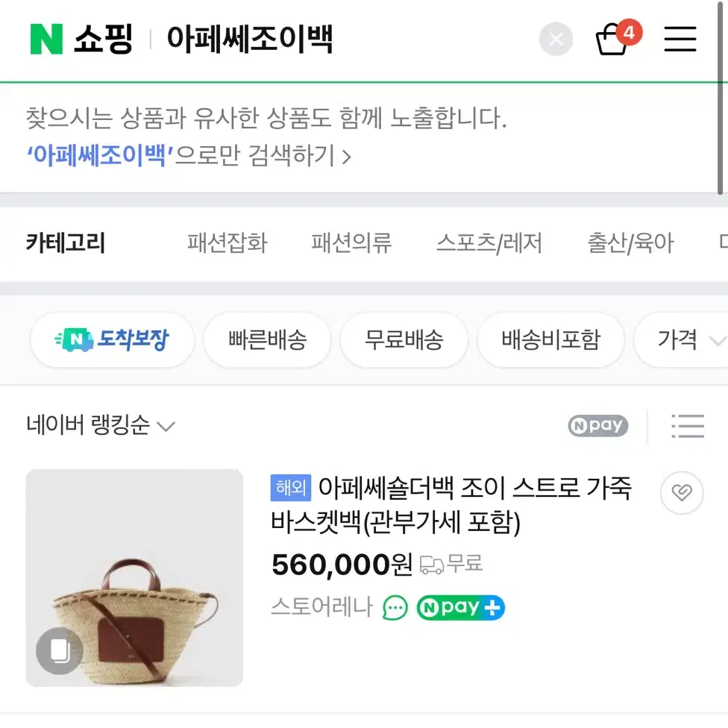Open the 아페쎄숄더백 조이 스트로 product title
Viewport: 728px width, 728px height.
point(451,505)
